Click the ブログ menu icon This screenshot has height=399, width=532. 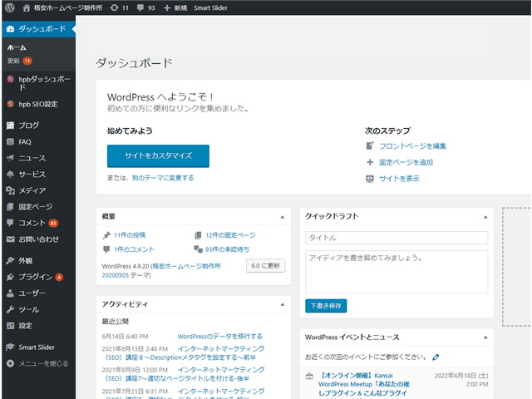pyautogui.click(x=10, y=126)
